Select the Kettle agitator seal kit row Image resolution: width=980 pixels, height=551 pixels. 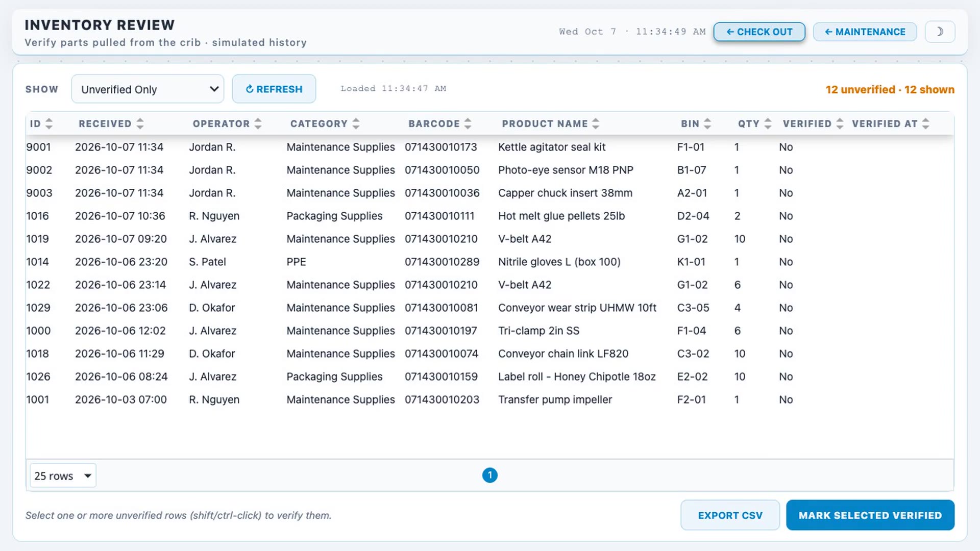(x=489, y=147)
